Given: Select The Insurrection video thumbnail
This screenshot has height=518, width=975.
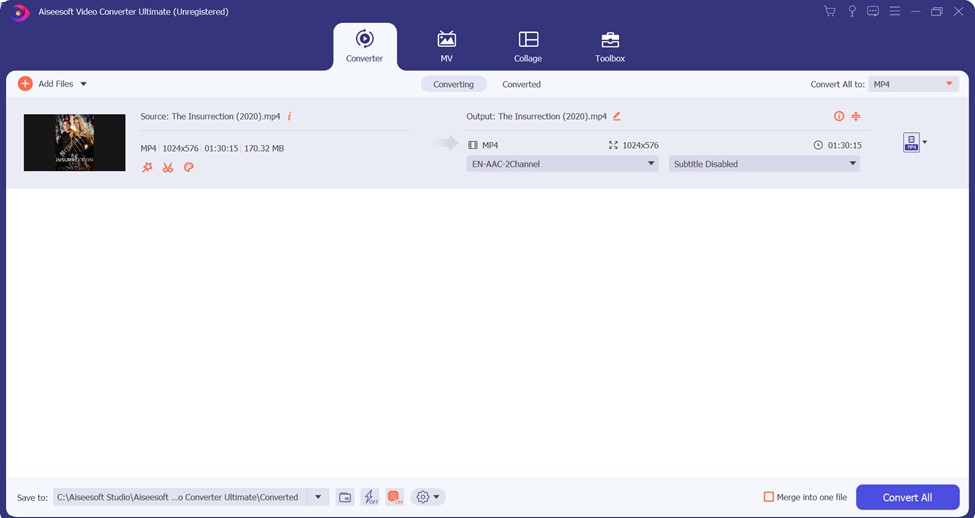Looking at the screenshot, I should point(75,142).
